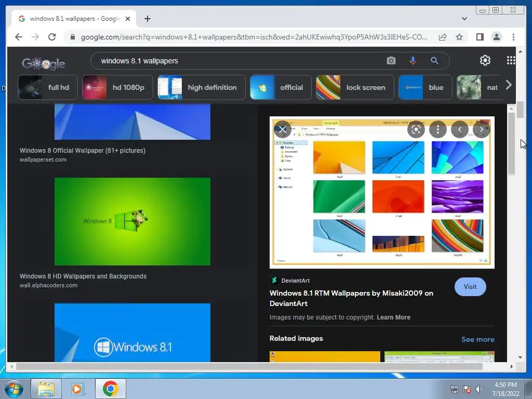
Task: Open 'Windows 8 Official Wallpaper' result link
Action: pos(83,150)
